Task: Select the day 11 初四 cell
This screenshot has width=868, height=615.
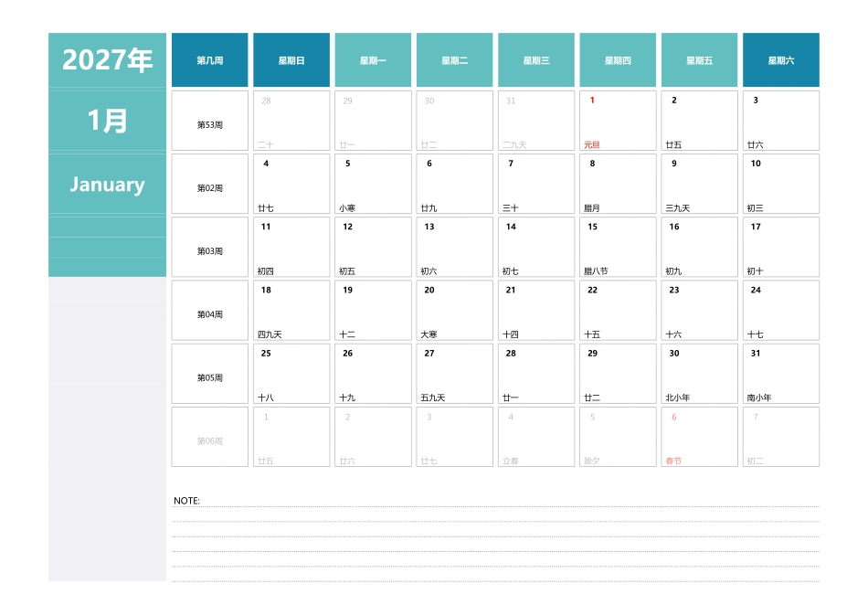Action: pos(291,247)
